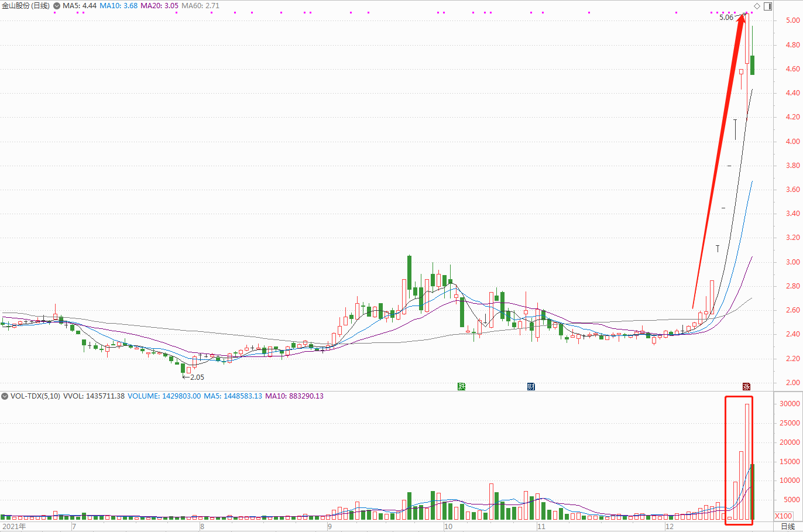Click the 3.00 price axis label

tap(793, 262)
